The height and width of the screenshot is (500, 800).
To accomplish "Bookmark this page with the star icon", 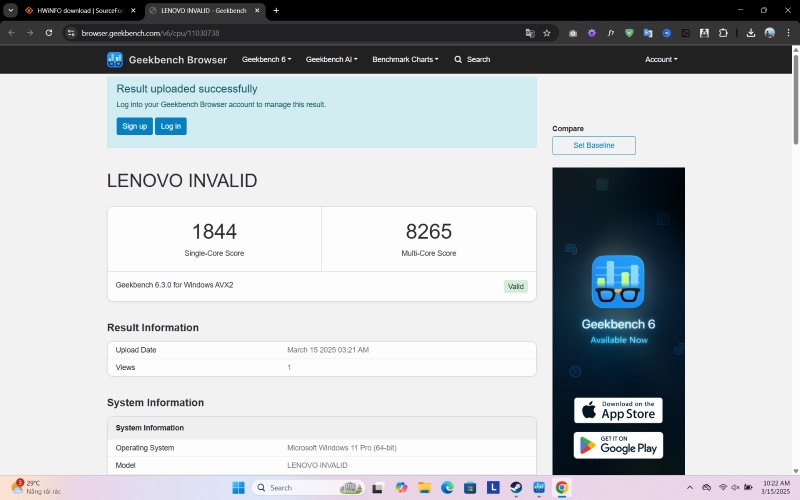I will [547, 33].
